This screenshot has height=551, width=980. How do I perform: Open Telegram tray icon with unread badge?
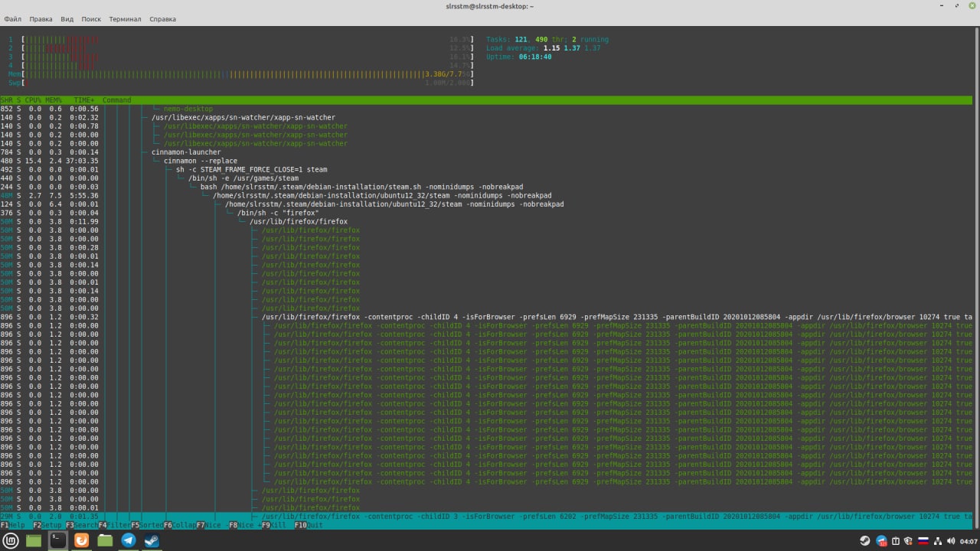coord(880,541)
